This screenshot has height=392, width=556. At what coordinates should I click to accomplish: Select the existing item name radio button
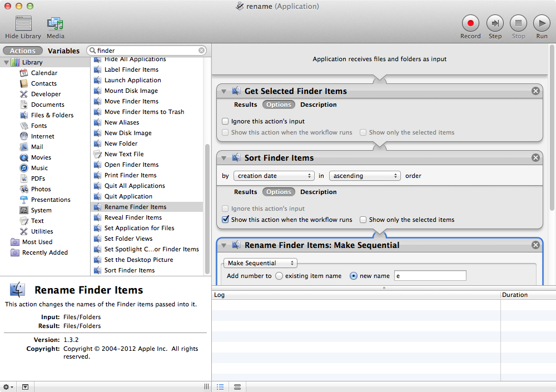tap(279, 276)
